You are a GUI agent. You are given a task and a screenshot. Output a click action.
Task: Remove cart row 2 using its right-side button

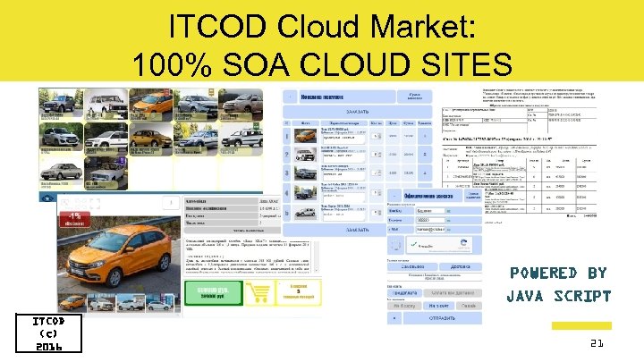[425, 155]
